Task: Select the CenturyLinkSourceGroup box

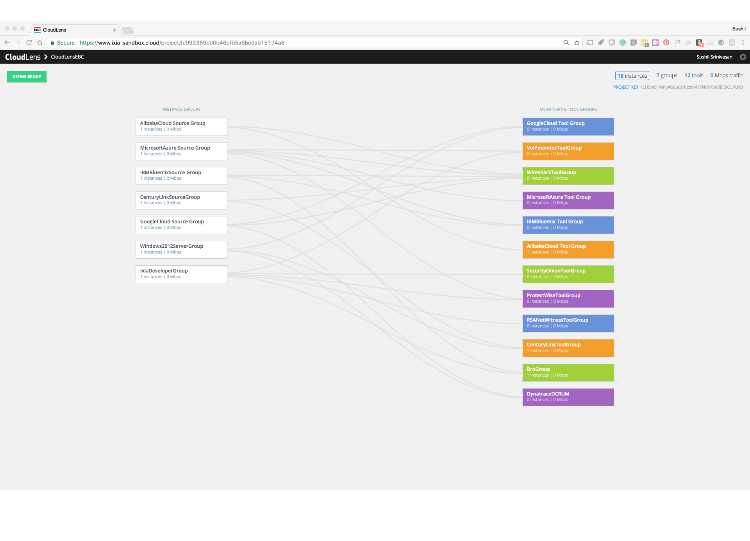Action: coord(181,200)
